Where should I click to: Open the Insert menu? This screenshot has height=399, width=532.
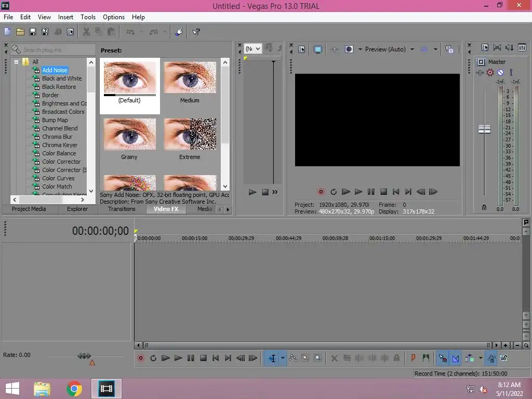click(65, 17)
